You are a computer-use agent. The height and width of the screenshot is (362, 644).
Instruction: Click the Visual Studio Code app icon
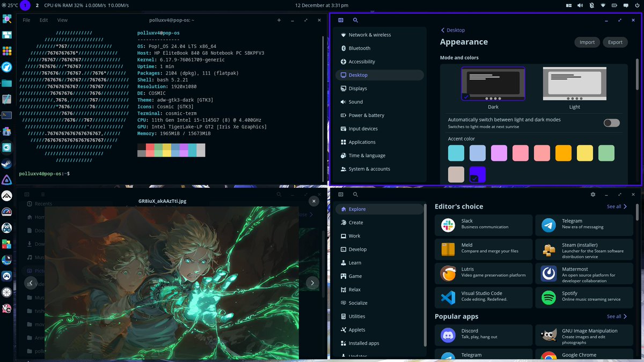[x=448, y=298]
